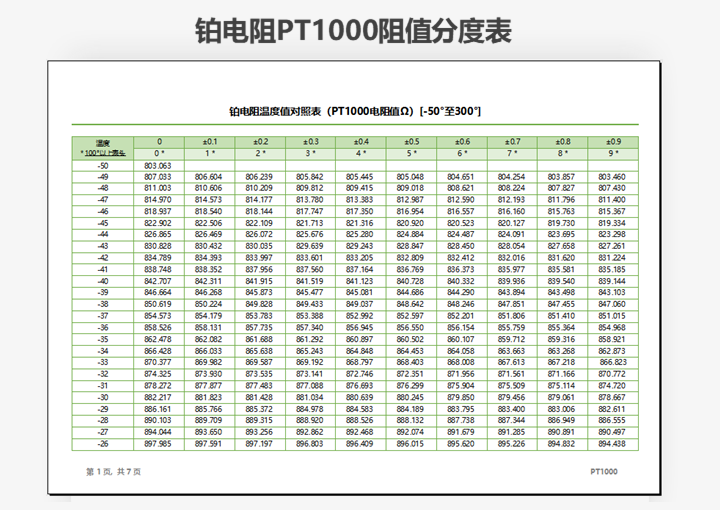Select the ±0.5 column header
The image size is (720, 510).
tap(411, 142)
